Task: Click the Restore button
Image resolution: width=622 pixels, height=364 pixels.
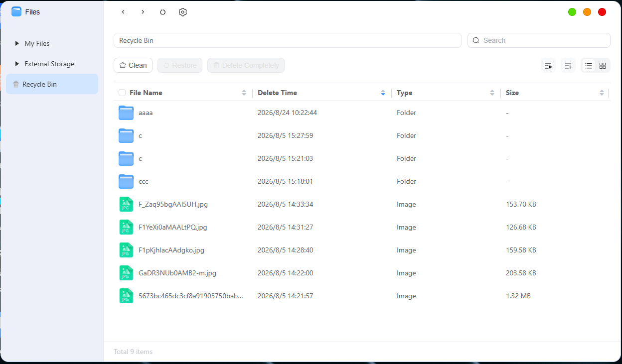Action: [180, 65]
